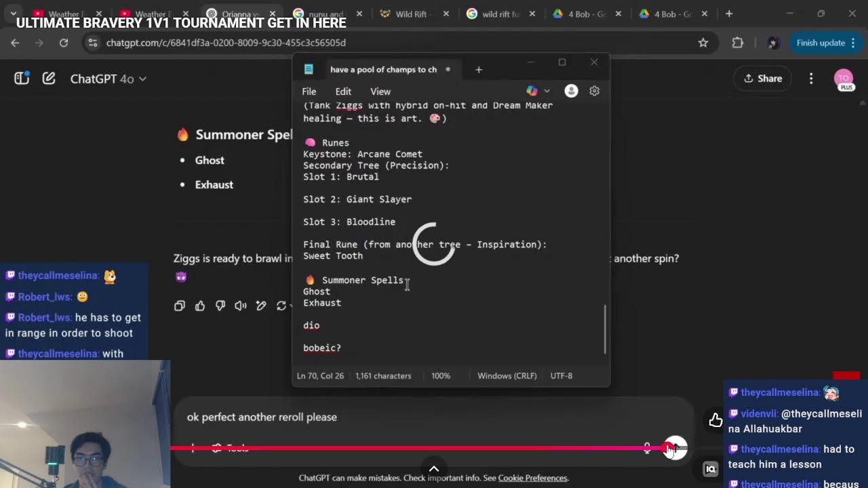Viewport: 868px width, 488px height.
Task: Bookmark this page with the star icon
Action: pos(703,43)
